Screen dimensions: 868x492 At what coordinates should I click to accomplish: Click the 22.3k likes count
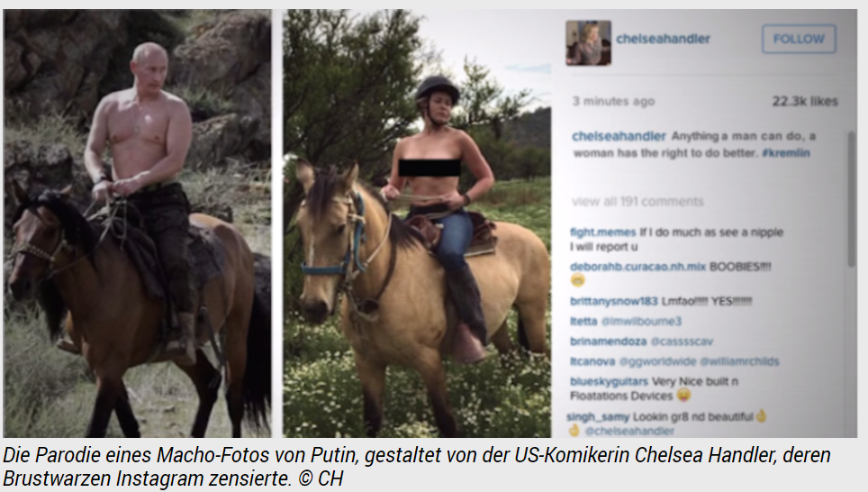[x=806, y=102]
